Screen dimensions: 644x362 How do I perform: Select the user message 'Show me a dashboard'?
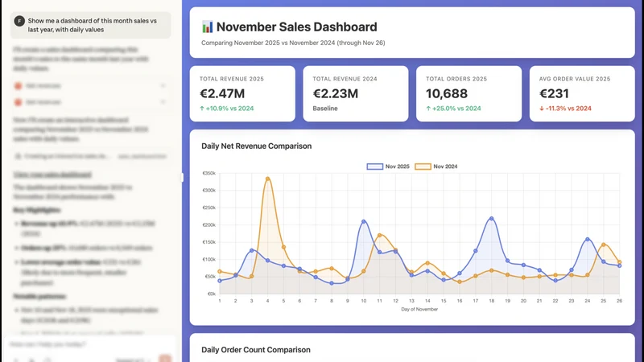pyautogui.click(x=93, y=25)
